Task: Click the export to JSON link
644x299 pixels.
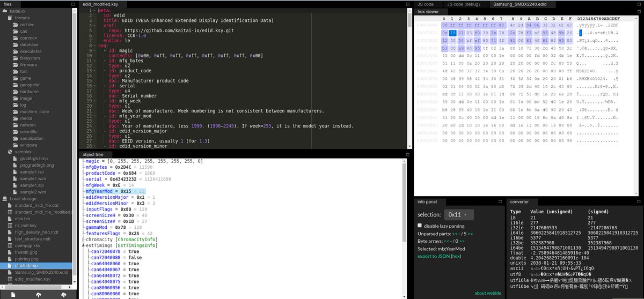Action: click(434, 257)
